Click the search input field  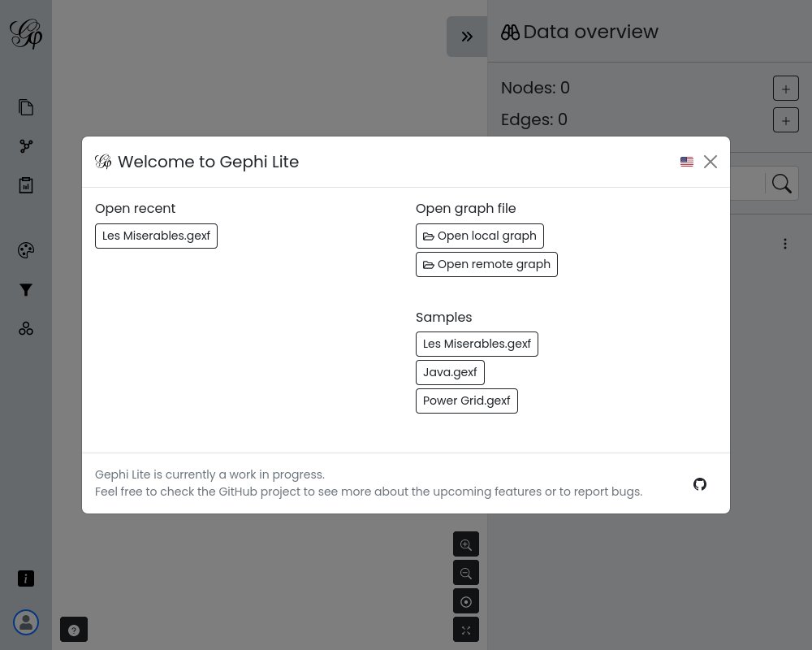point(747,183)
